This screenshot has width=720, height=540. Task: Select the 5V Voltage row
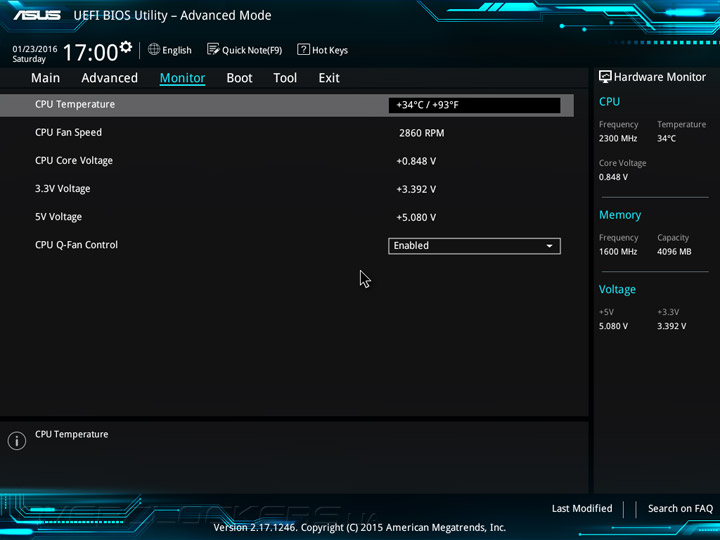click(287, 217)
